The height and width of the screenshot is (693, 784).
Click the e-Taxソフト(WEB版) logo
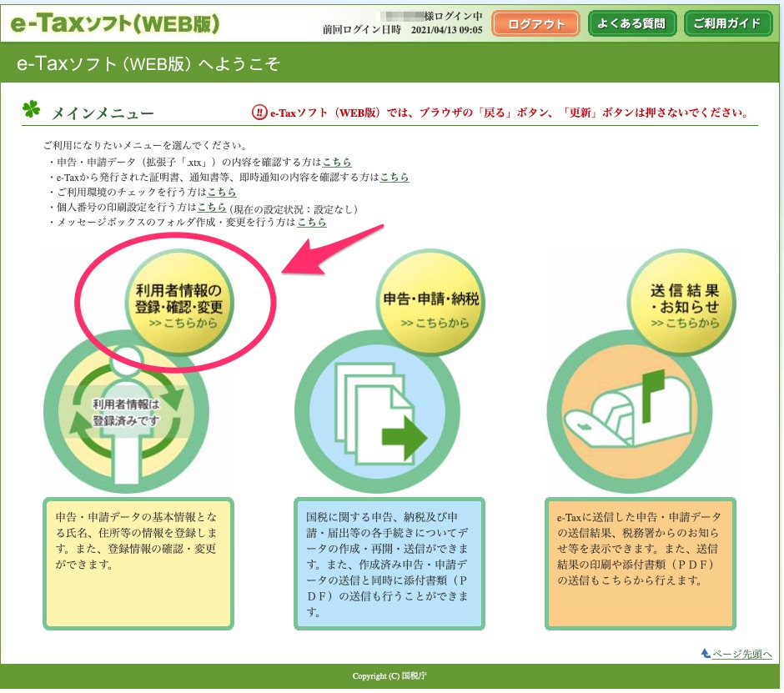[114, 23]
